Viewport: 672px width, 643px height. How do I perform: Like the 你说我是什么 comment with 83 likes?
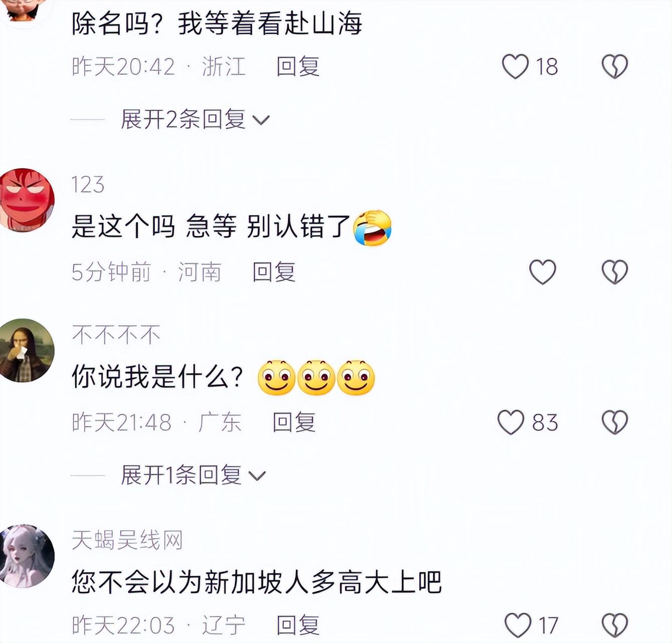pyautogui.click(x=511, y=422)
